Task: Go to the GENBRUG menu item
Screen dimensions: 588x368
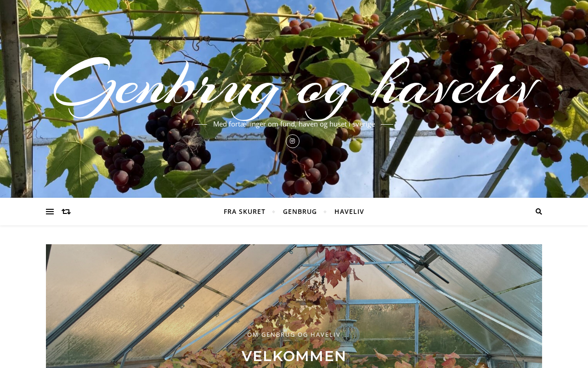Action: coord(300,212)
